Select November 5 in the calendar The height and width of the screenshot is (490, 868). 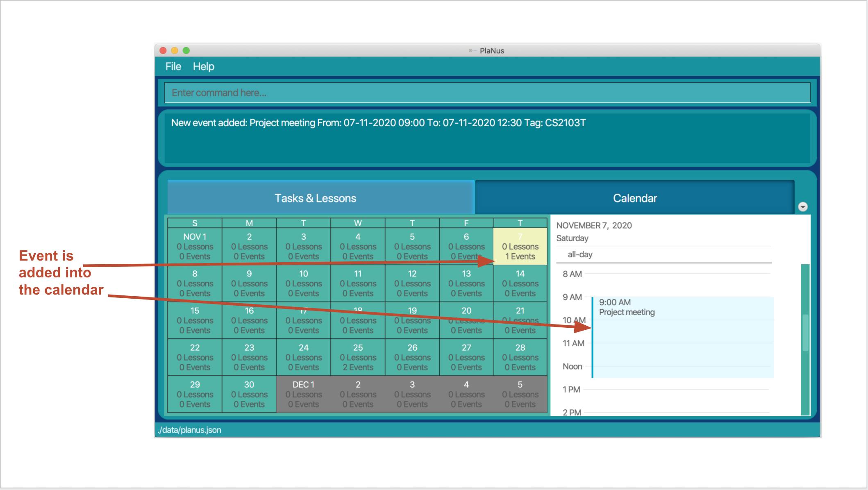point(412,246)
